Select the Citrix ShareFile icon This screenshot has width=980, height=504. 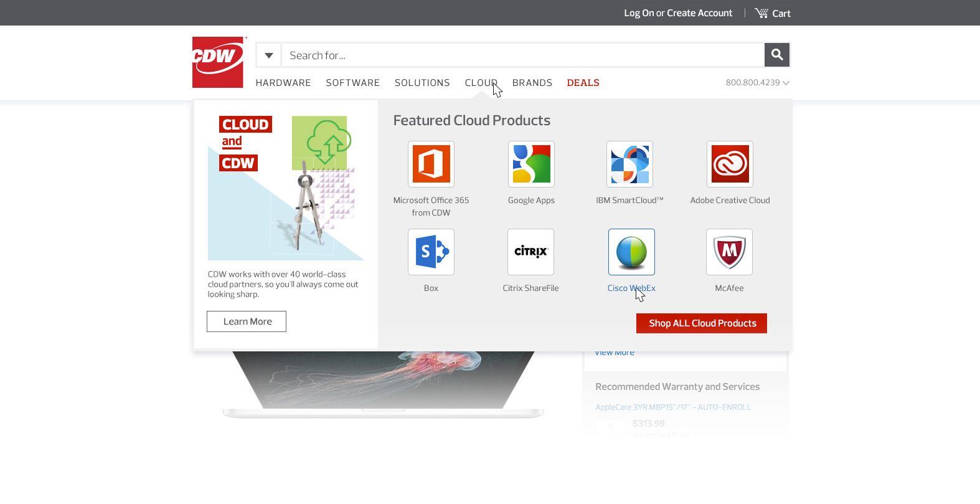pos(530,252)
